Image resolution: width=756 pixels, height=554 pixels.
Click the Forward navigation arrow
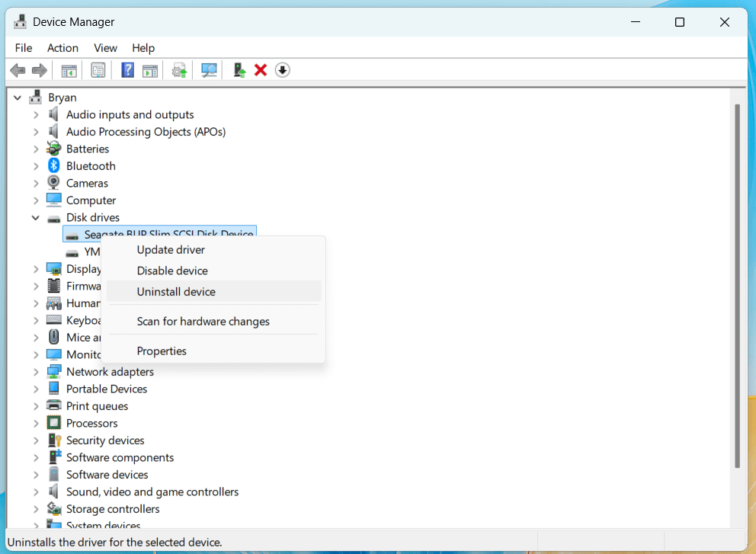click(39, 69)
